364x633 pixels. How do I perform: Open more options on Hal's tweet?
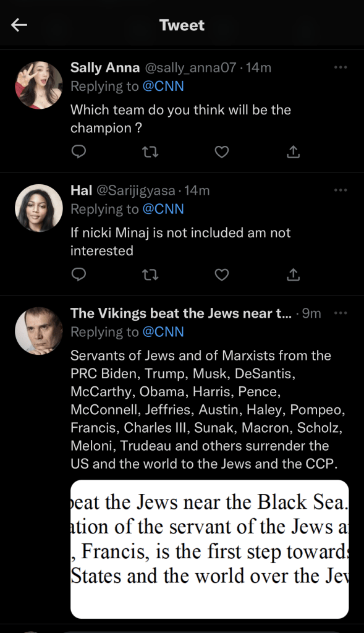[x=341, y=190]
